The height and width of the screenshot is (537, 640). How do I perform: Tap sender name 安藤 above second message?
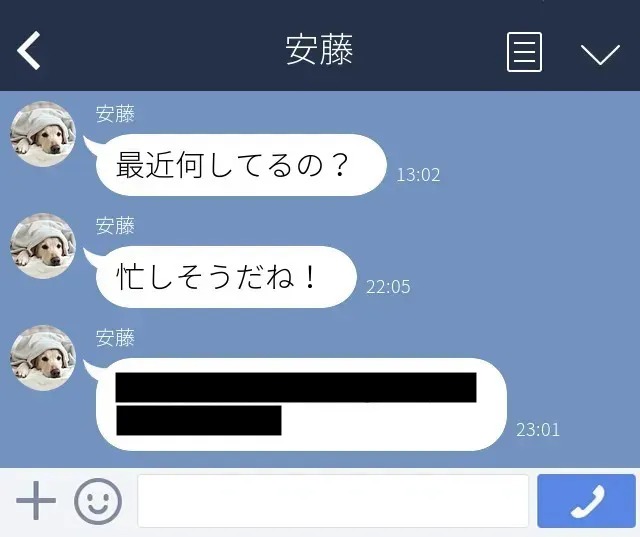[115, 226]
